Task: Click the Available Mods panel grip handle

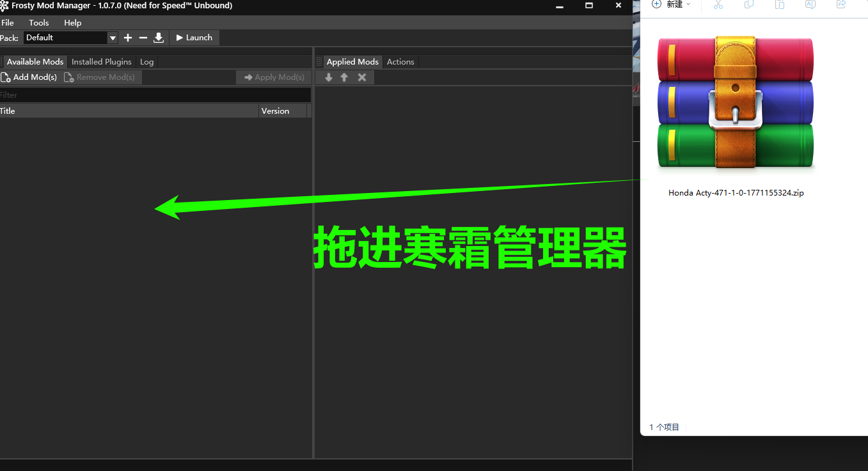Action: (3, 62)
